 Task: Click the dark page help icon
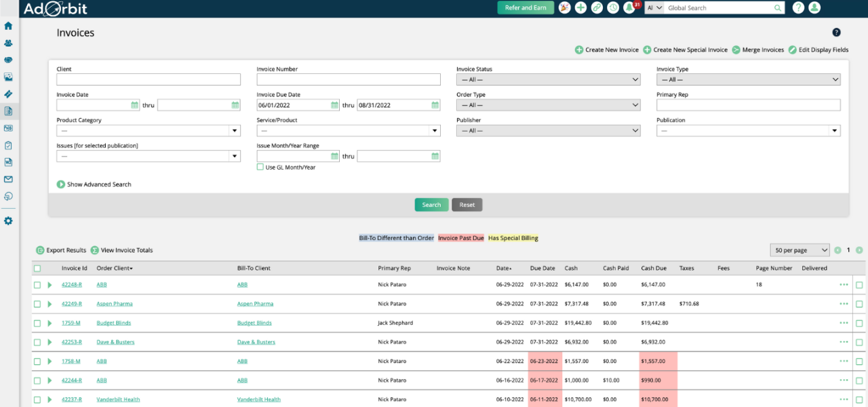(x=836, y=33)
